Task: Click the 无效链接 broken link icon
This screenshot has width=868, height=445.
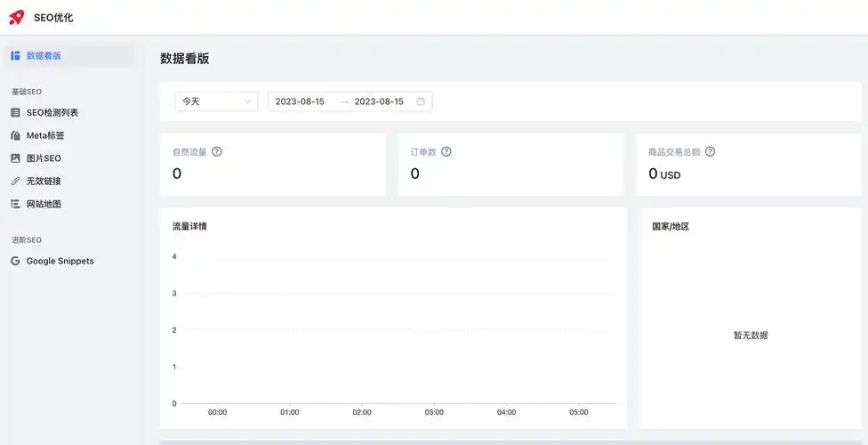Action: pos(15,182)
